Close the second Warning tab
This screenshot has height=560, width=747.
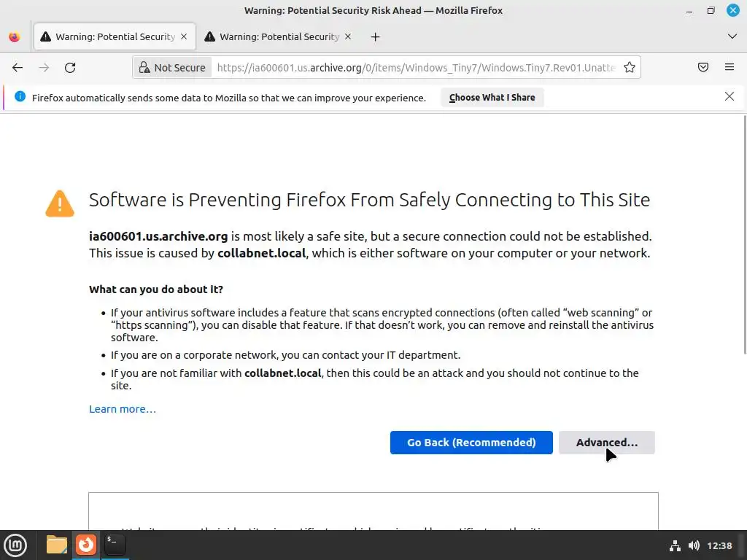(348, 36)
